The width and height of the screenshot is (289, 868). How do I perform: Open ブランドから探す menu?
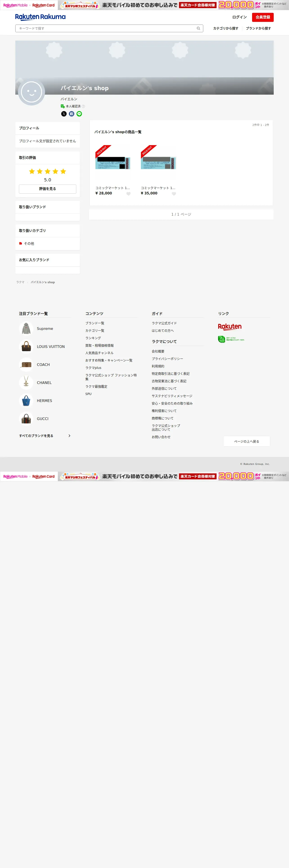point(258,28)
